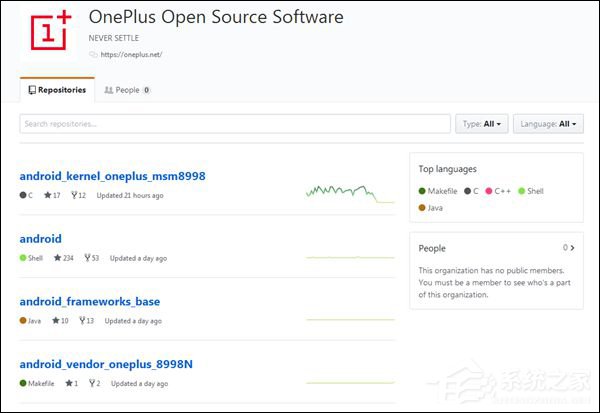Click 'OnePlus Open Source Software' title

(216, 17)
